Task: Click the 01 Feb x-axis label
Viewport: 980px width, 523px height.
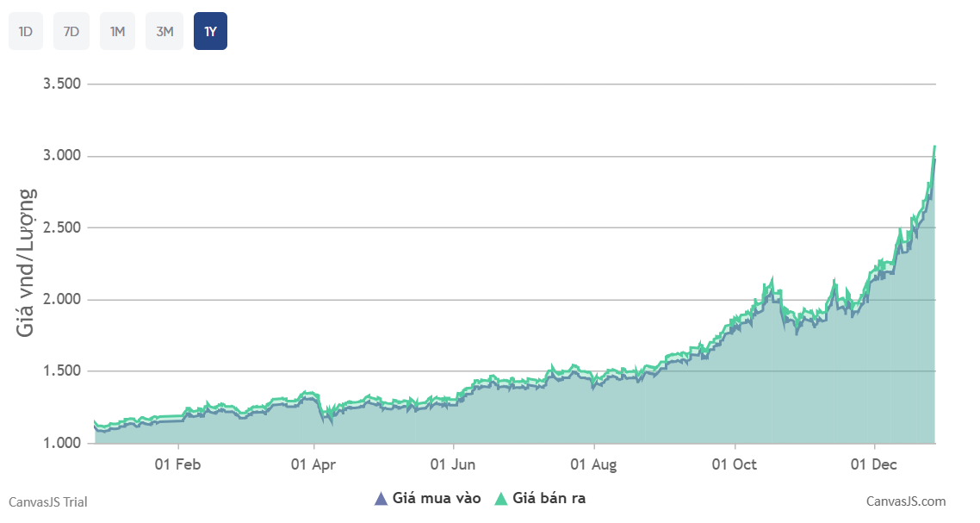Action: click(178, 465)
